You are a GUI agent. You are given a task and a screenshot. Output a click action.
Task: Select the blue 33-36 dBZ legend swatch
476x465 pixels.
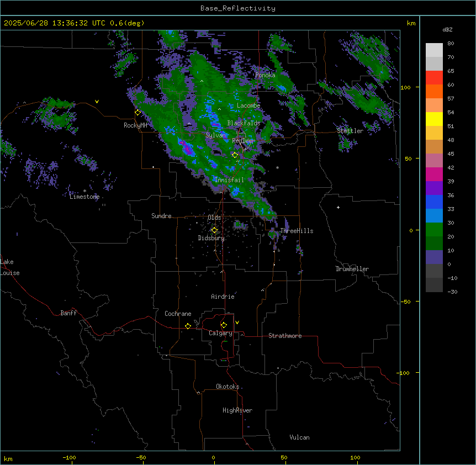click(x=434, y=202)
